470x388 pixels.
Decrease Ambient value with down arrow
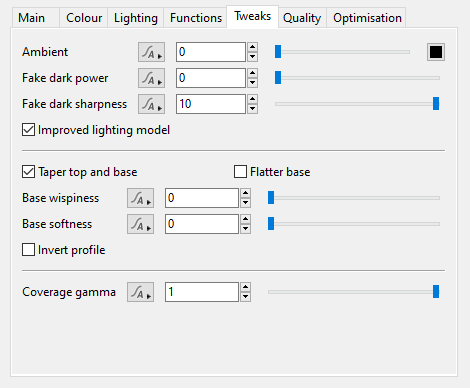pyautogui.click(x=253, y=57)
